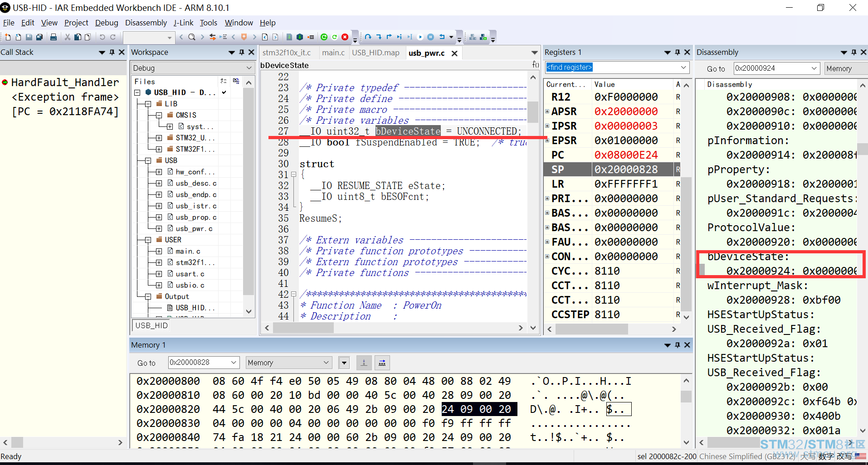This screenshot has height=465, width=868.
Task: Click the Save All toolbar icon
Action: [39, 37]
